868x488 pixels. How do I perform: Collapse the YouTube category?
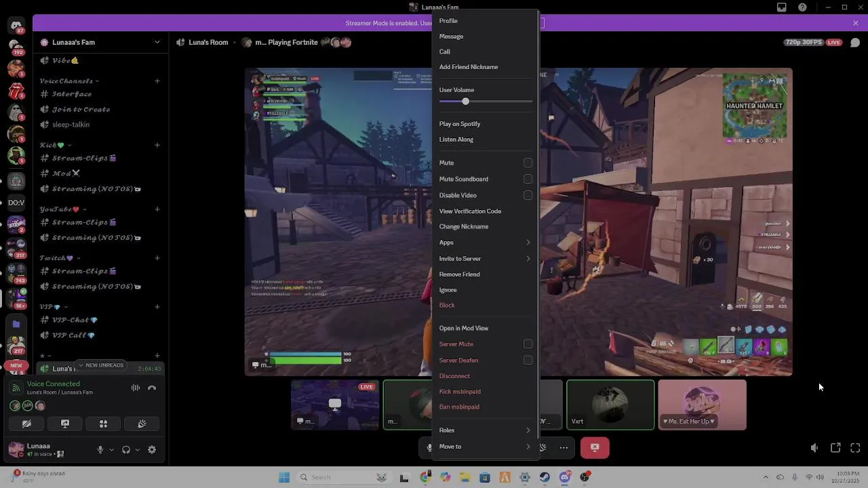(84, 209)
